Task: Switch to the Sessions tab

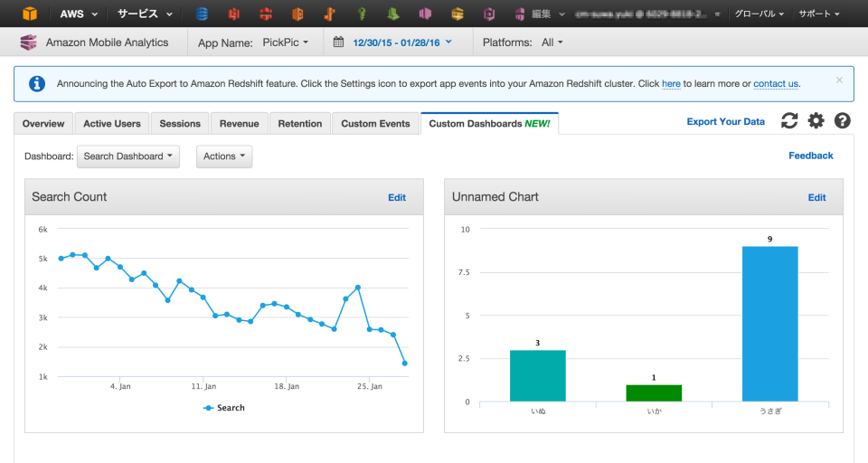Action: [x=180, y=124]
